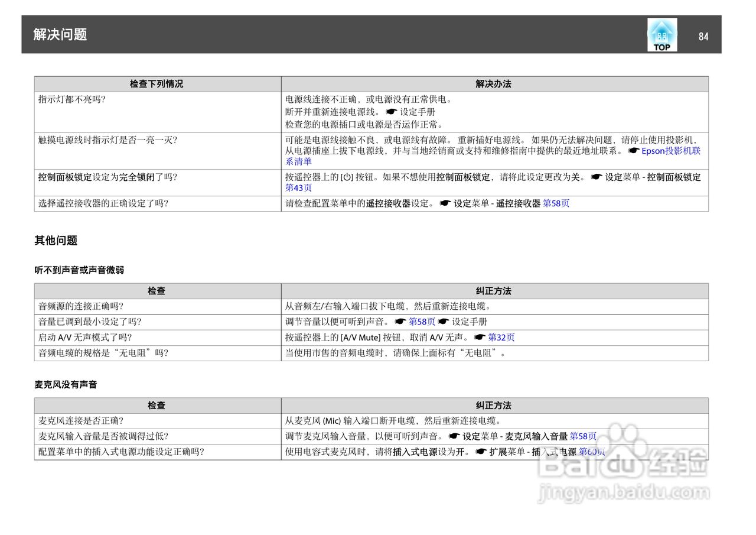The height and width of the screenshot is (535, 756).
Task: Select 配置菜单中的插入式电源功能设定正确吗? cell
Action: (157, 452)
